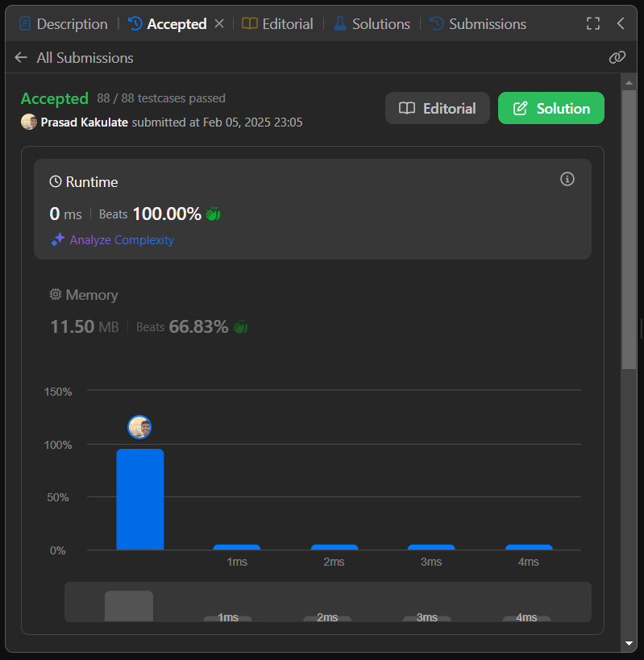Click the user avatar marker above the bar
Image resolution: width=644 pixels, height=660 pixels.
pyautogui.click(x=139, y=427)
